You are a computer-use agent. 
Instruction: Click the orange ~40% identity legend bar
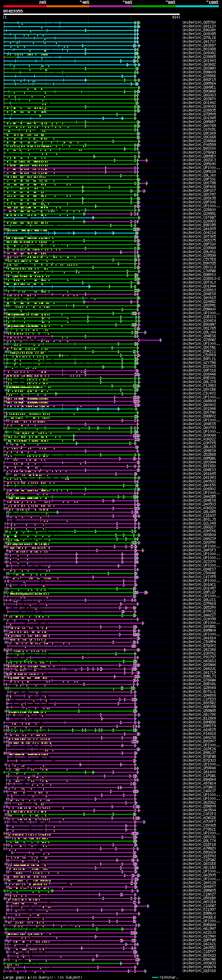pyautogui.click(x=68, y=6)
